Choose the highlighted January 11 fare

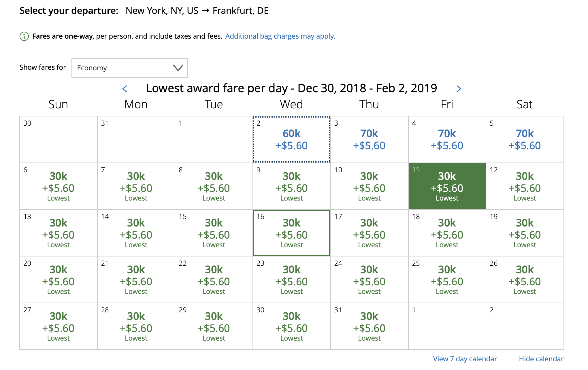[x=447, y=186]
